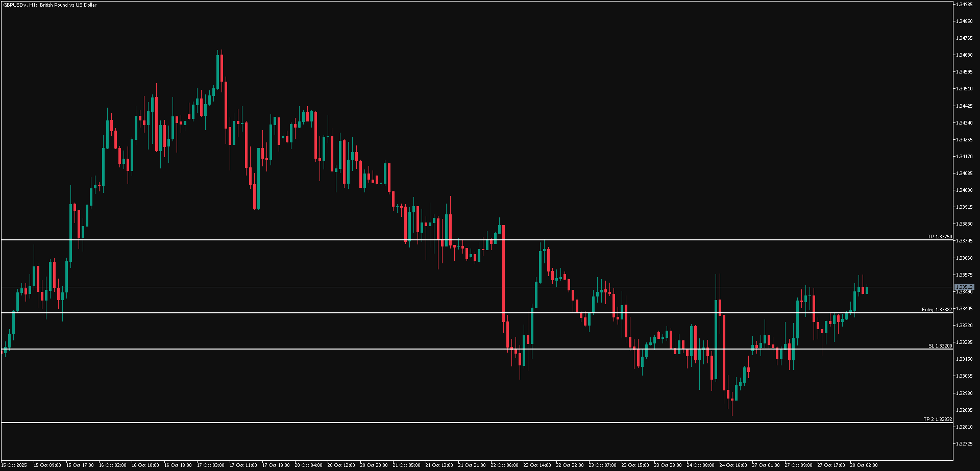
Task: Click the 1.32725 price scale label
Action: coord(964,443)
